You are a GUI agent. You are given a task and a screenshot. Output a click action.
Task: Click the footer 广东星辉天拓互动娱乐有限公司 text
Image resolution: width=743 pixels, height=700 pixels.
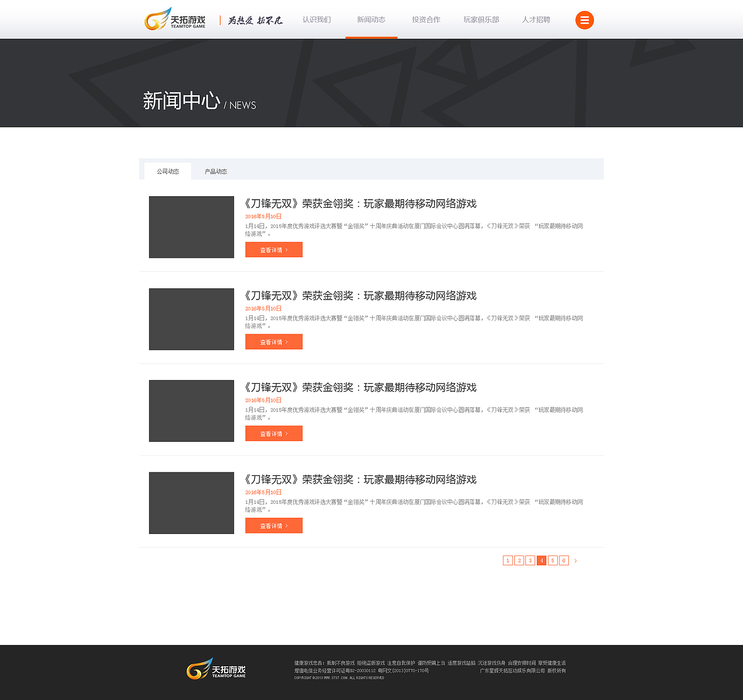click(513, 671)
